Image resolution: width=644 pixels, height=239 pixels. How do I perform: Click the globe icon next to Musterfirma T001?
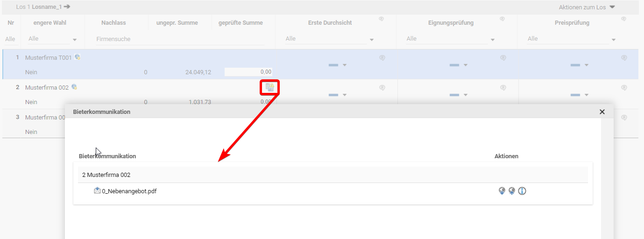(x=78, y=57)
